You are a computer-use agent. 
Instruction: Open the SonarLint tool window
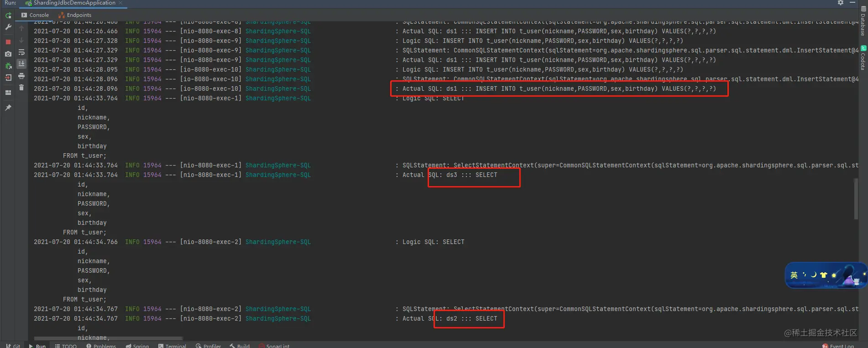coord(274,346)
